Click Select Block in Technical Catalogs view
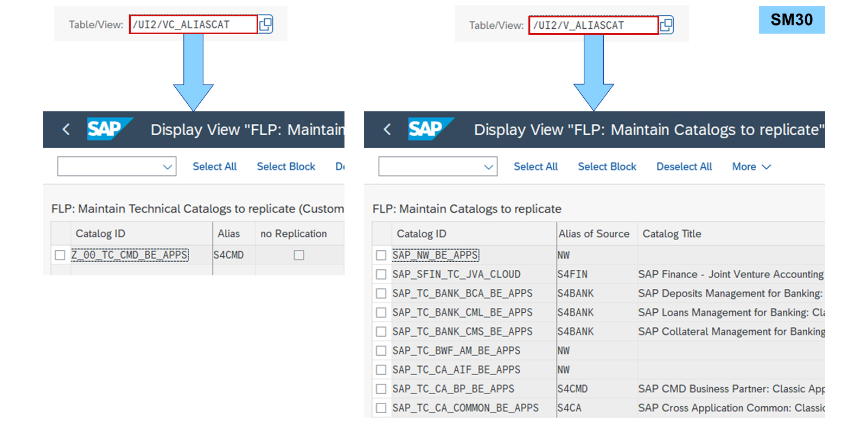868x423 pixels. tap(286, 167)
